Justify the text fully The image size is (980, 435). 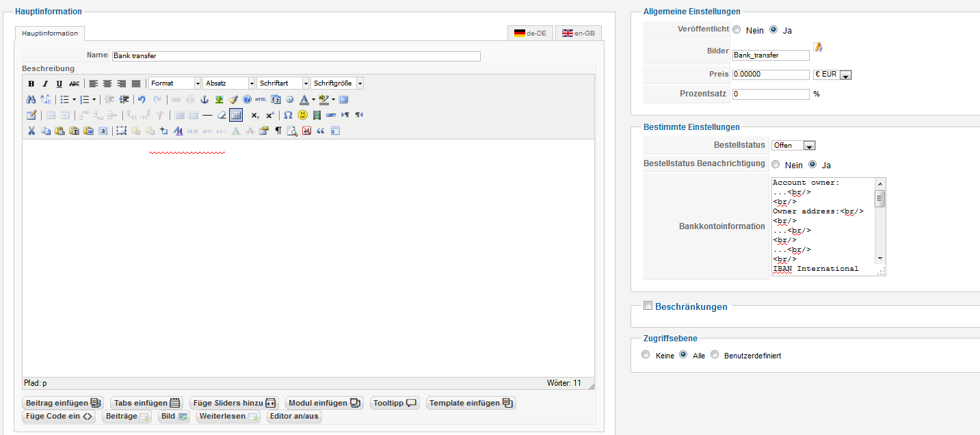click(136, 83)
